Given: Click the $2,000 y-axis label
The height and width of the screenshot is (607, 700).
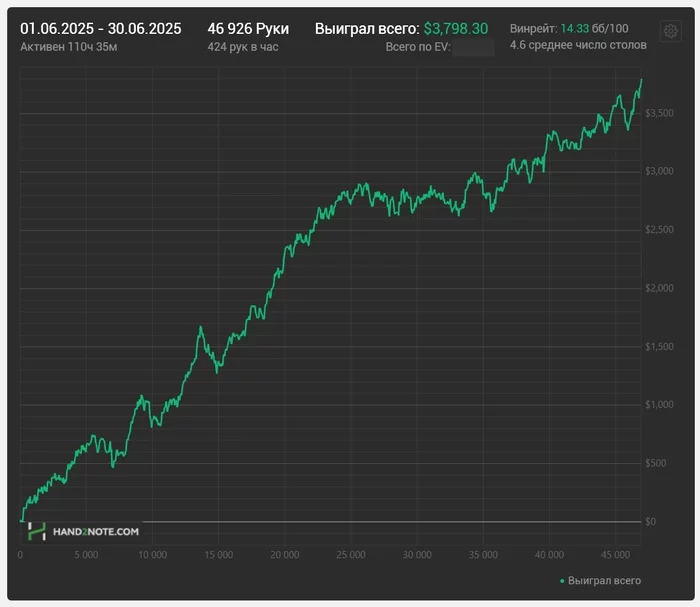Looking at the screenshot, I should click(x=659, y=288).
